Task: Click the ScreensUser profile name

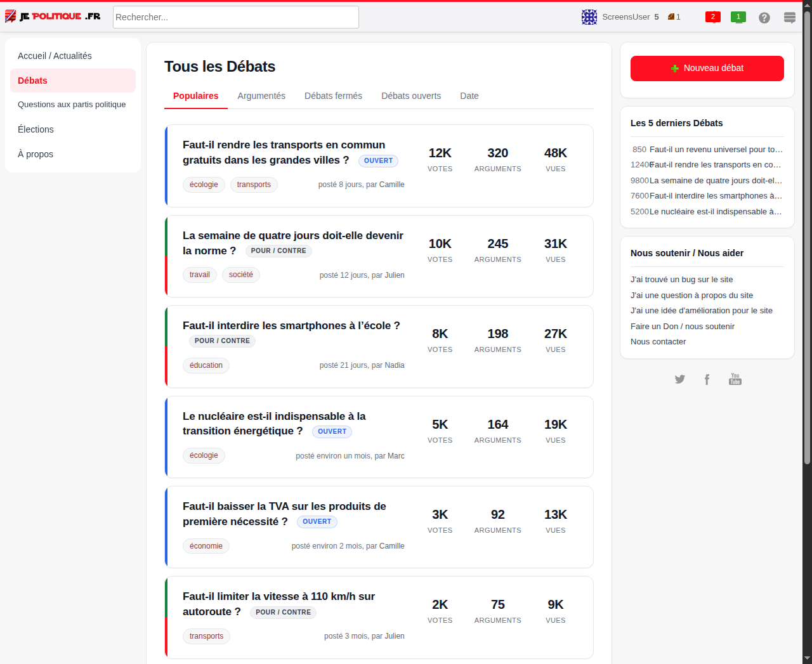Action: click(x=626, y=17)
